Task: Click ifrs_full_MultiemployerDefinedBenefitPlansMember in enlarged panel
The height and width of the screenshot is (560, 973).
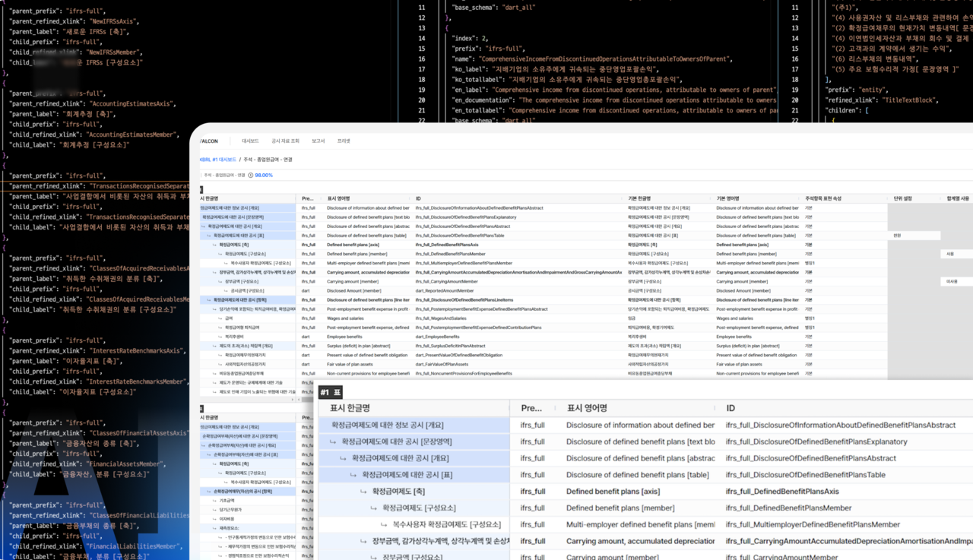Action: [x=813, y=524]
